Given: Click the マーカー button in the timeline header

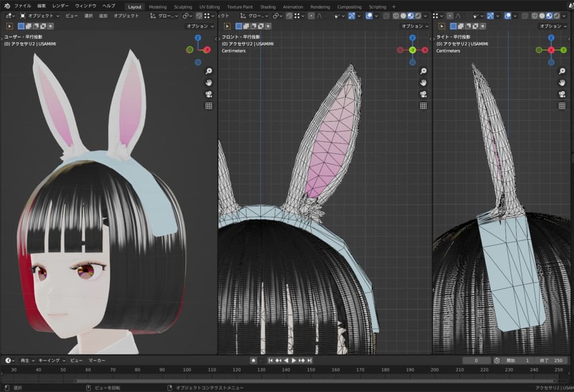Looking at the screenshot, I should click(x=97, y=361).
